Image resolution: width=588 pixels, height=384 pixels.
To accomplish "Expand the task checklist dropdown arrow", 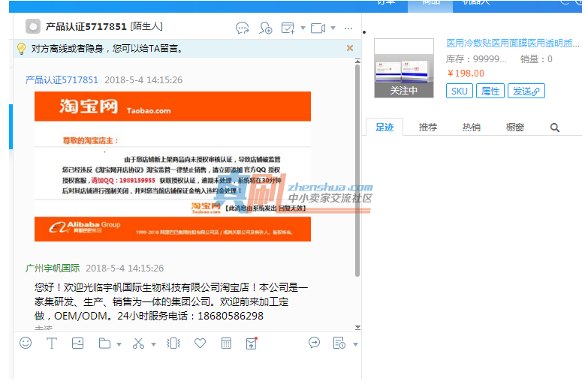I will [303, 28].
